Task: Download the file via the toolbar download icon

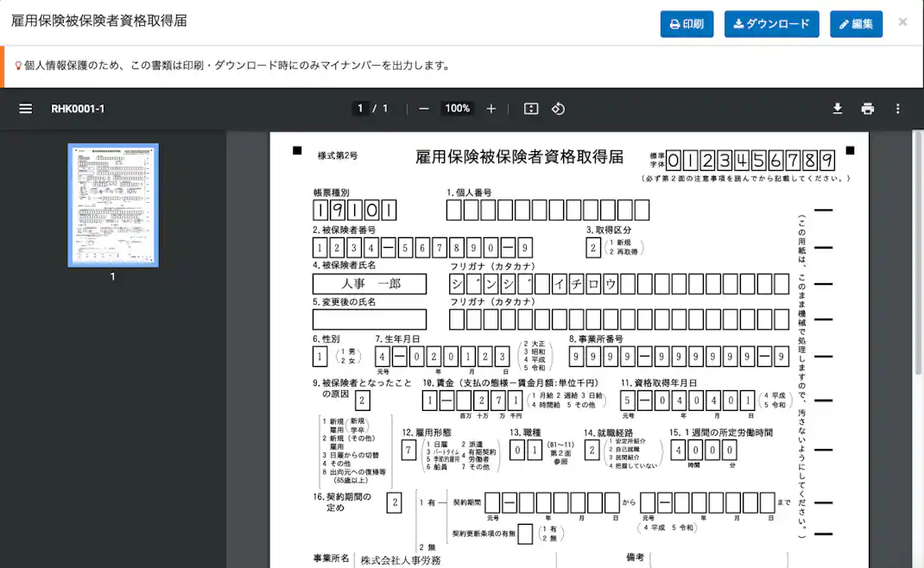Action: [x=836, y=109]
